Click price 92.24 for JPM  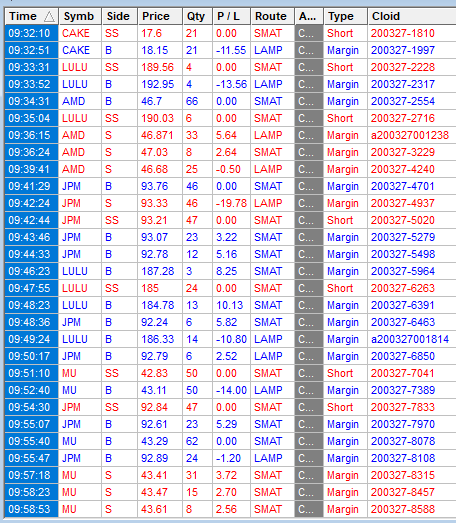154,323
